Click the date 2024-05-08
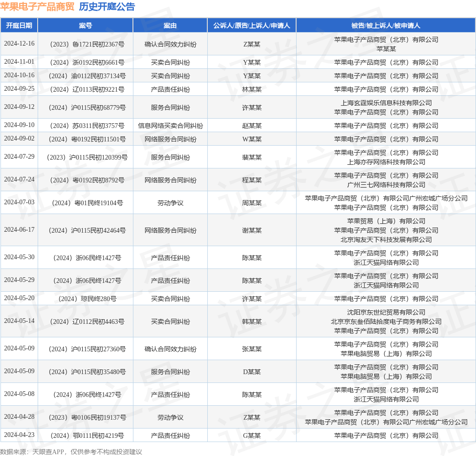 [x=19, y=394]
